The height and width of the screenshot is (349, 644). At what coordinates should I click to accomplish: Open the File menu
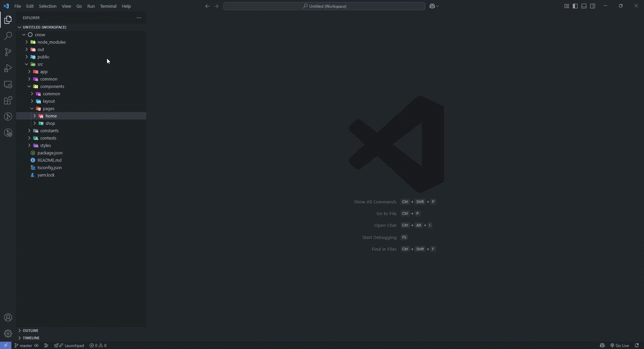(x=18, y=6)
